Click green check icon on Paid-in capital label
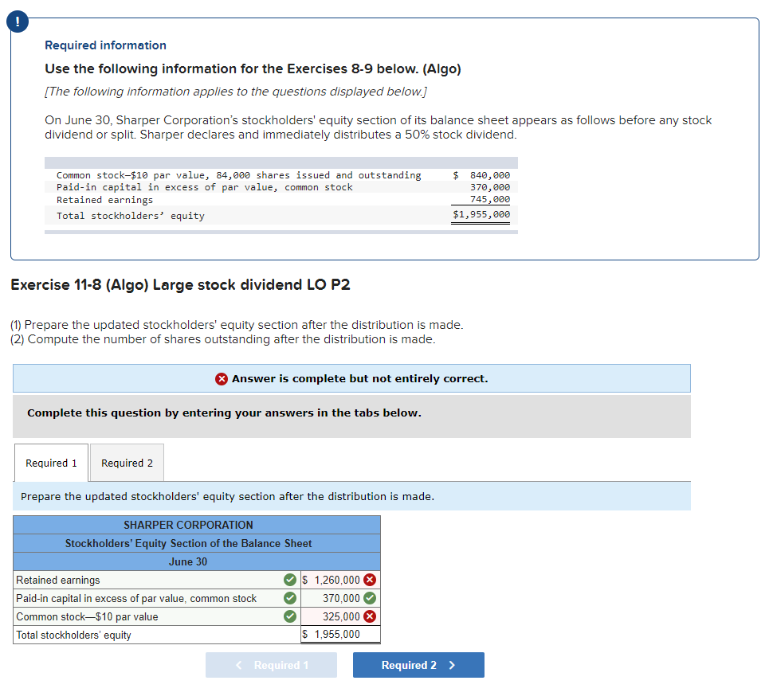 pyautogui.click(x=290, y=598)
